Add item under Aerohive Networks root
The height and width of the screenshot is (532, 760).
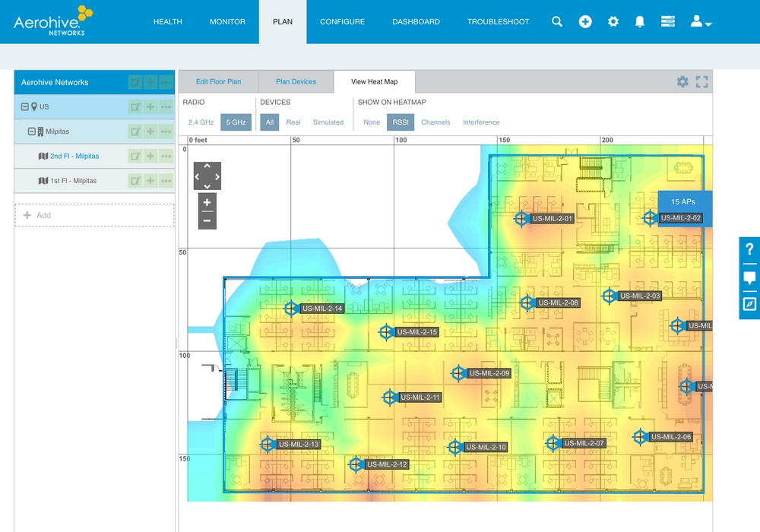point(150,82)
